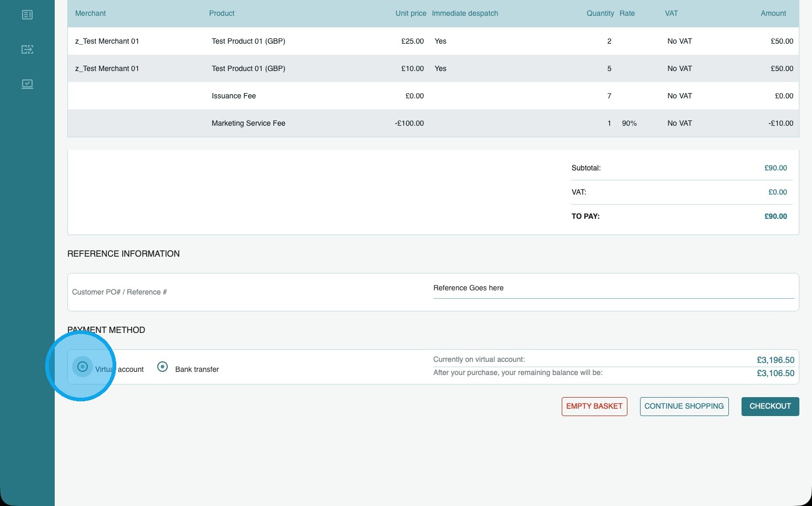The image size is (812, 506).
Task: Click the £10.00 unit price cell
Action: [412, 68]
